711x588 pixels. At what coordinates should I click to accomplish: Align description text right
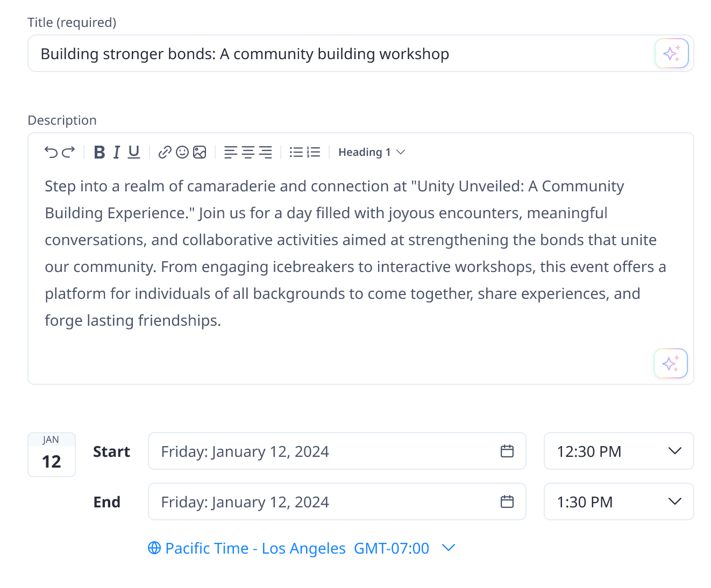265,153
